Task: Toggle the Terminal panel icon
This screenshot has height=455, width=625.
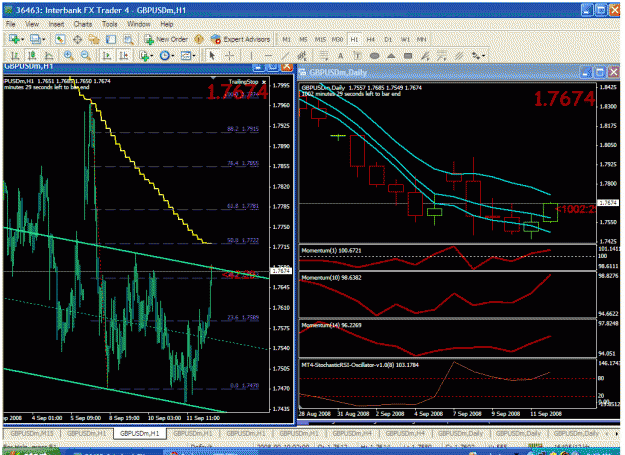Action: tap(111, 39)
